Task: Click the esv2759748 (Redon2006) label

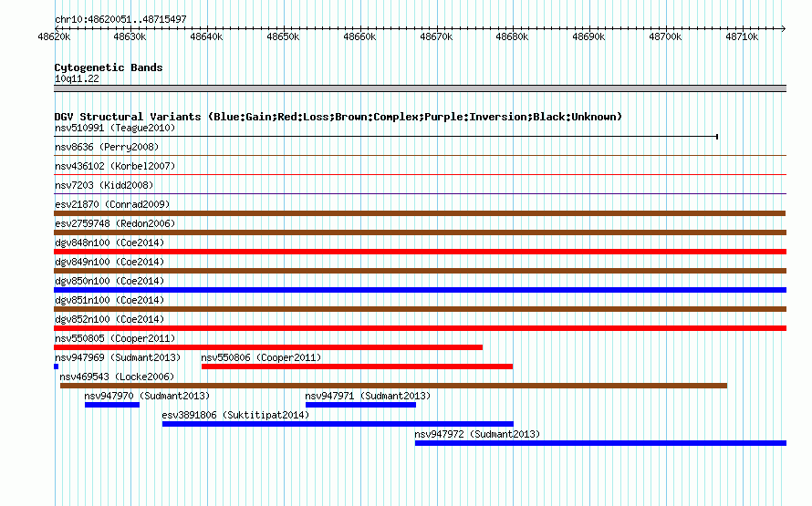Action: point(115,223)
